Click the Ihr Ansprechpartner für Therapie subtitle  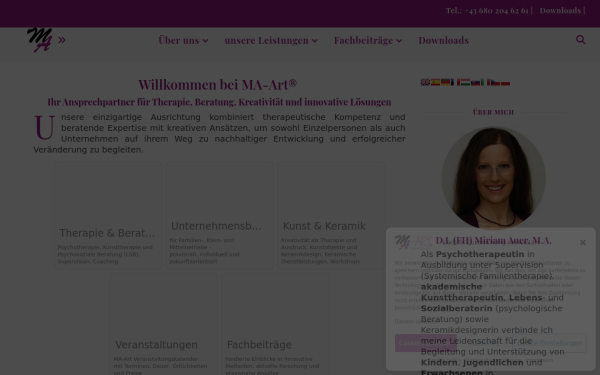(x=219, y=102)
